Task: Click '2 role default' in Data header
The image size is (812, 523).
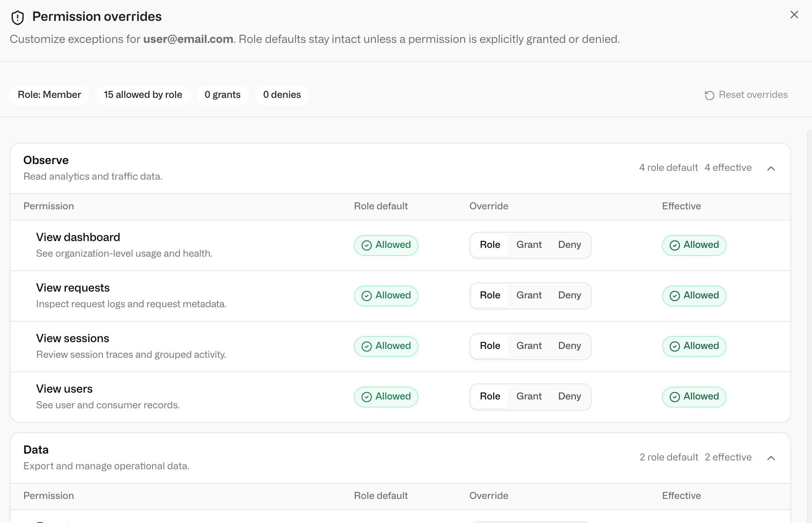Action: pyautogui.click(x=669, y=457)
